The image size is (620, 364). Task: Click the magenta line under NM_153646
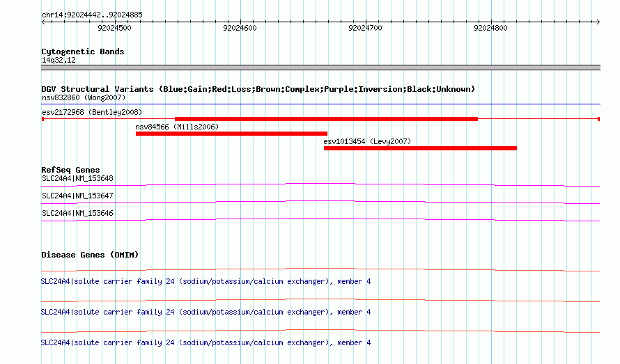click(x=320, y=219)
